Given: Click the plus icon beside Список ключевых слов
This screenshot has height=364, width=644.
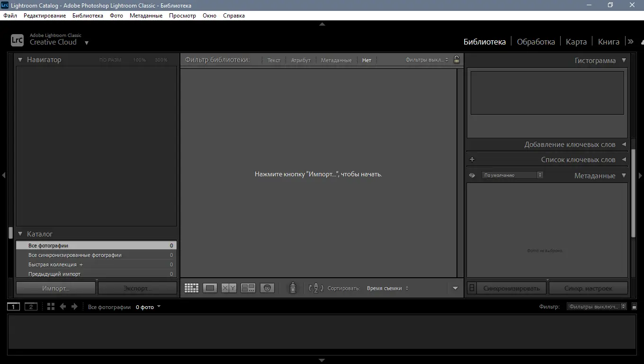Looking at the screenshot, I should coord(472,160).
